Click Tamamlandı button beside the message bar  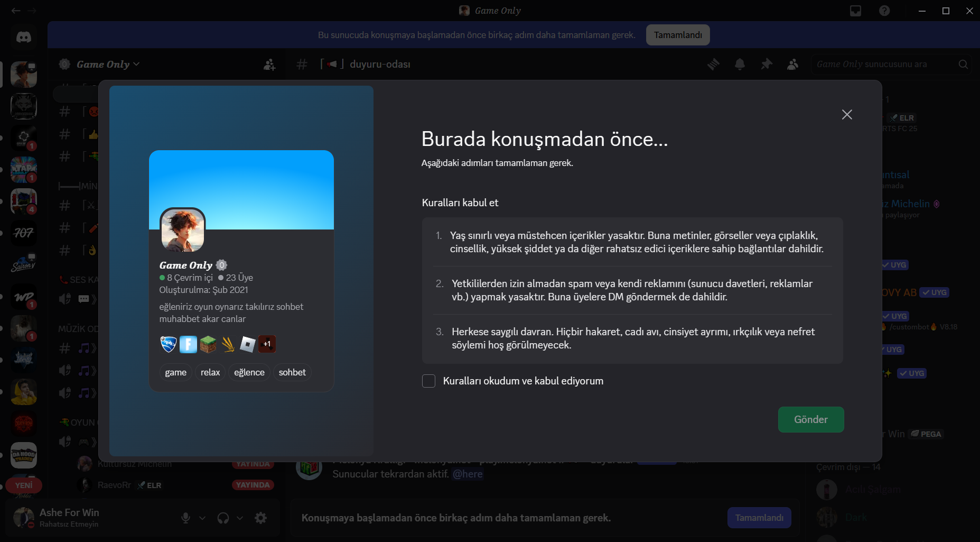[759, 518]
